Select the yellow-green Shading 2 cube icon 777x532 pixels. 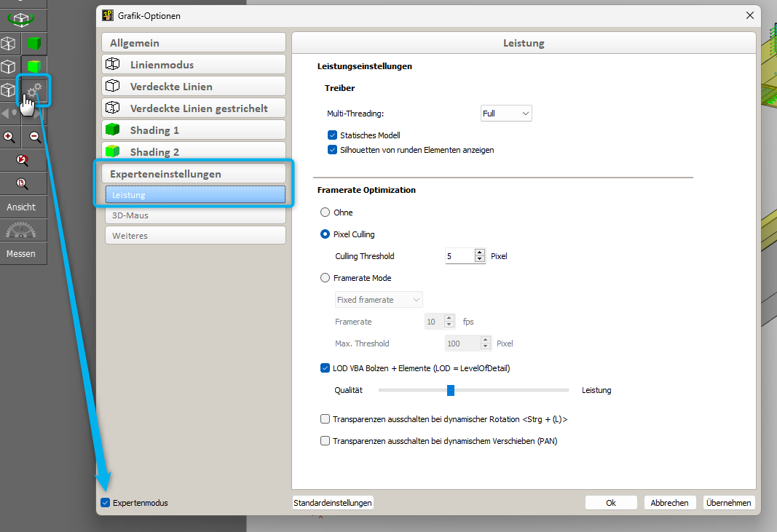tap(33, 68)
